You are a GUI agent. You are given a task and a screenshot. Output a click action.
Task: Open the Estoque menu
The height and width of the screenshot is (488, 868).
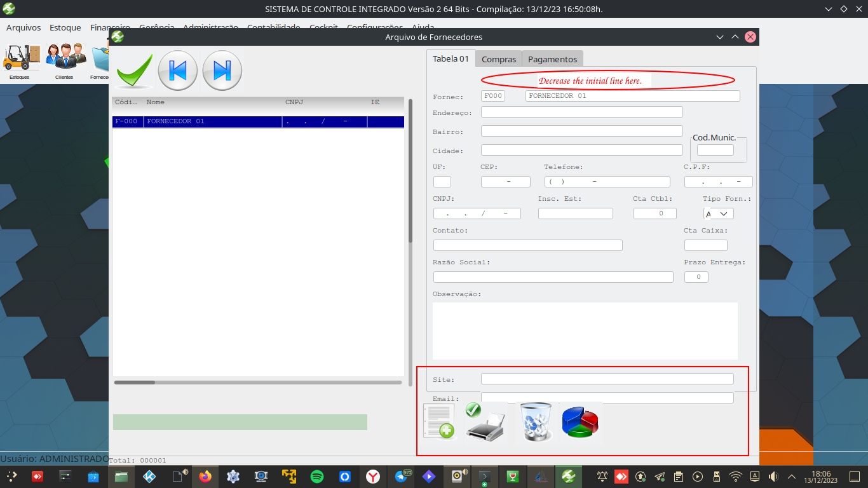pyautogui.click(x=65, y=27)
